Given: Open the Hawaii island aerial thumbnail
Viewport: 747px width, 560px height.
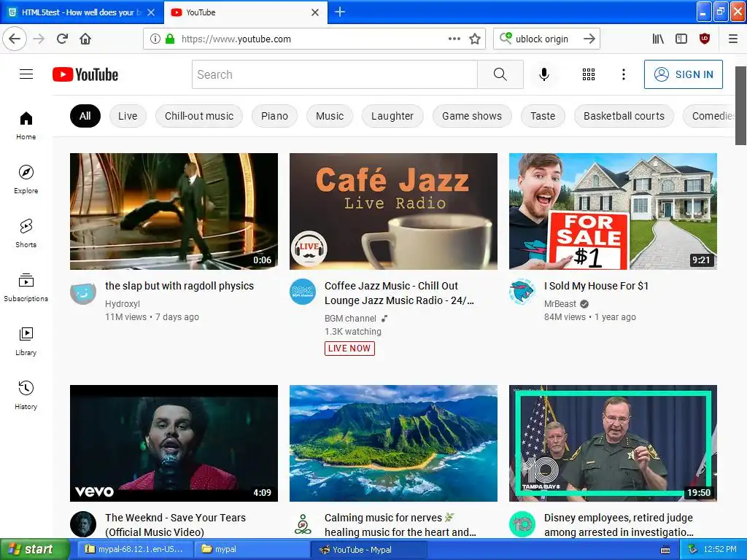Looking at the screenshot, I should pyautogui.click(x=393, y=443).
